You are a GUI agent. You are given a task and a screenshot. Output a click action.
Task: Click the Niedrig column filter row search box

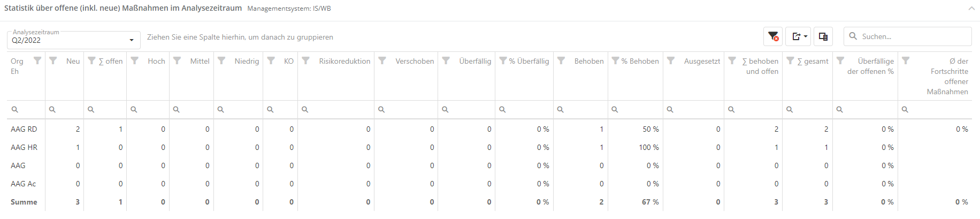coord(241,109)
